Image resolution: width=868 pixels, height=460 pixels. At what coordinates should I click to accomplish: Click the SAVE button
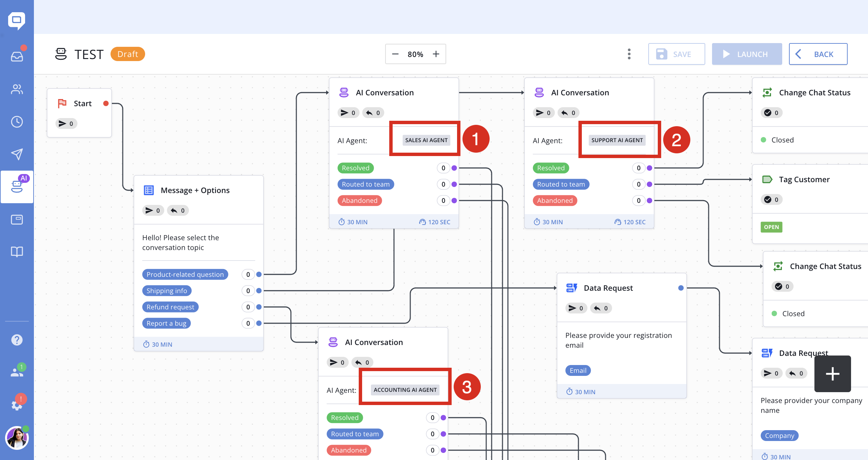tap(676, 54)
